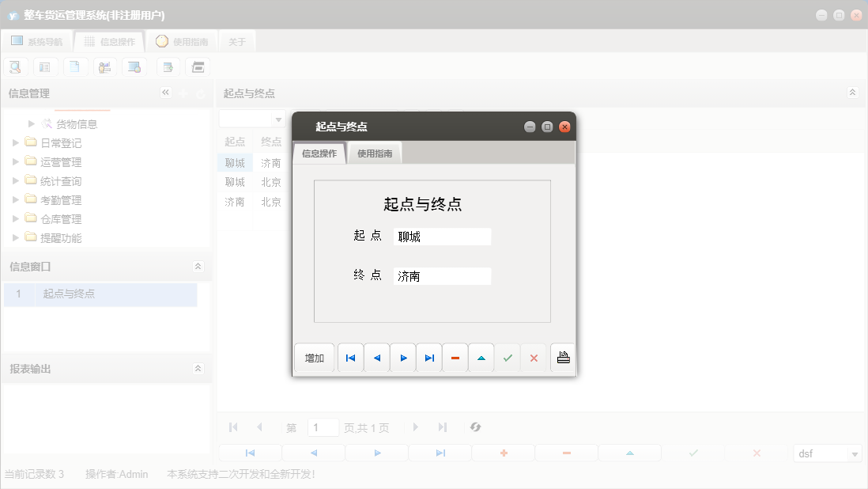Expand the 仓库管理 tree node
This screenshot has height=489, width=868.
(x=16, y=218)
